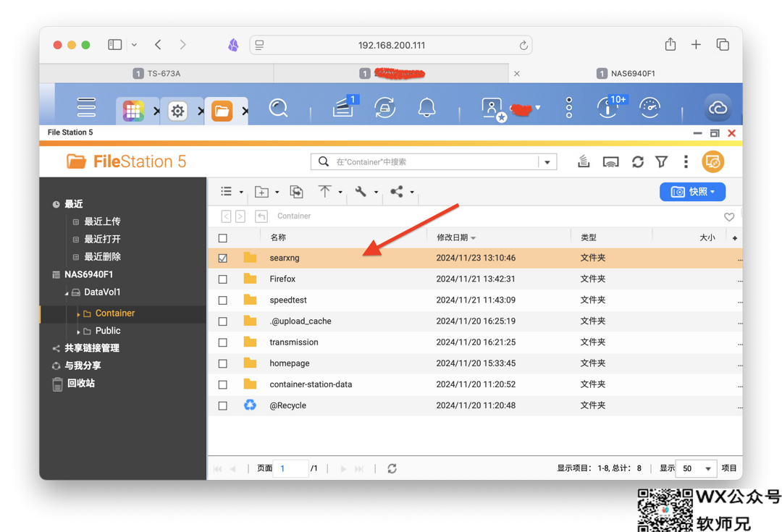Open external devices icon in QTS bar
This screenshot has height=532, width=782.
pos(384,108)
